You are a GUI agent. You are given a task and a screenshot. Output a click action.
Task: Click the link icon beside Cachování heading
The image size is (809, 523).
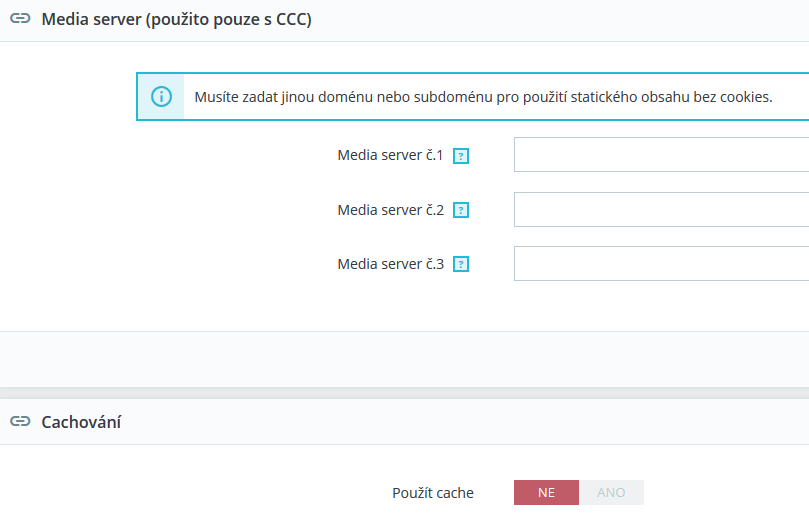click(x=20, y=423)
